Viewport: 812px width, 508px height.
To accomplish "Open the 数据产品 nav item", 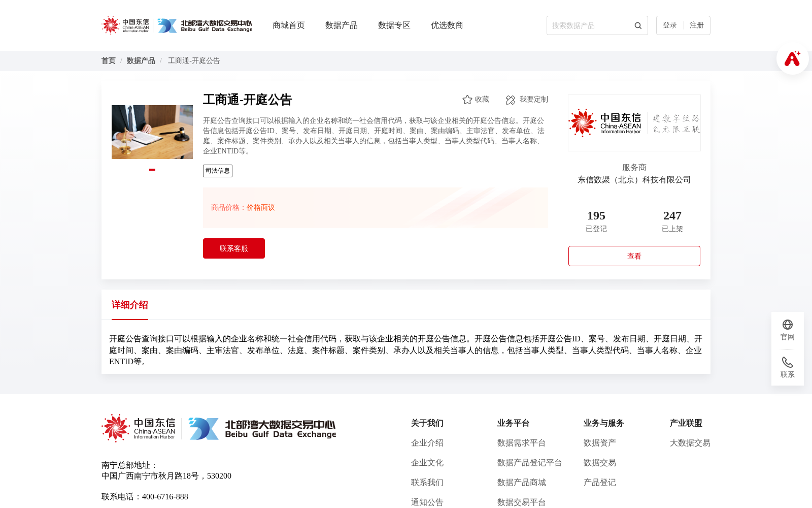I will [342, 25].
